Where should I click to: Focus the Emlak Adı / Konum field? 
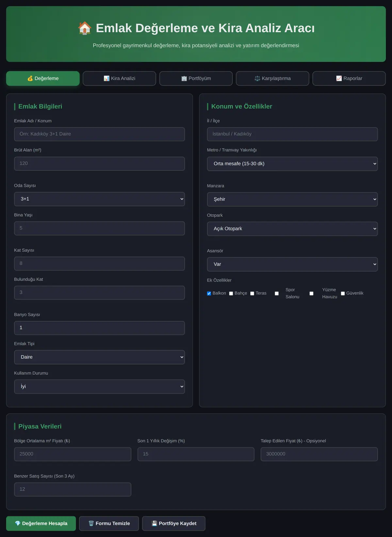99,134
